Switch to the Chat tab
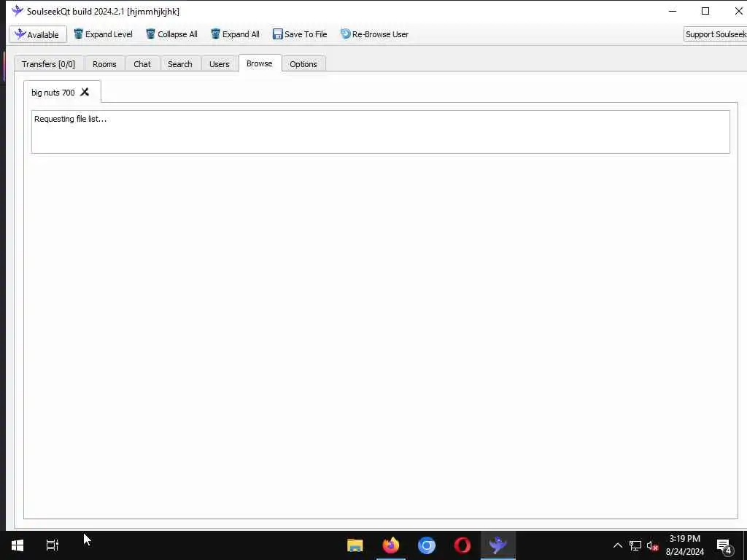 [x=142, y=64]
